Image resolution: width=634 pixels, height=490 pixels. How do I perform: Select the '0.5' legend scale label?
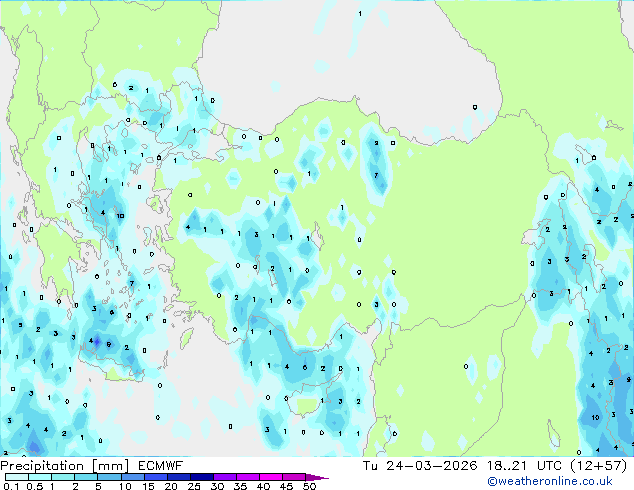click(35, 486)
